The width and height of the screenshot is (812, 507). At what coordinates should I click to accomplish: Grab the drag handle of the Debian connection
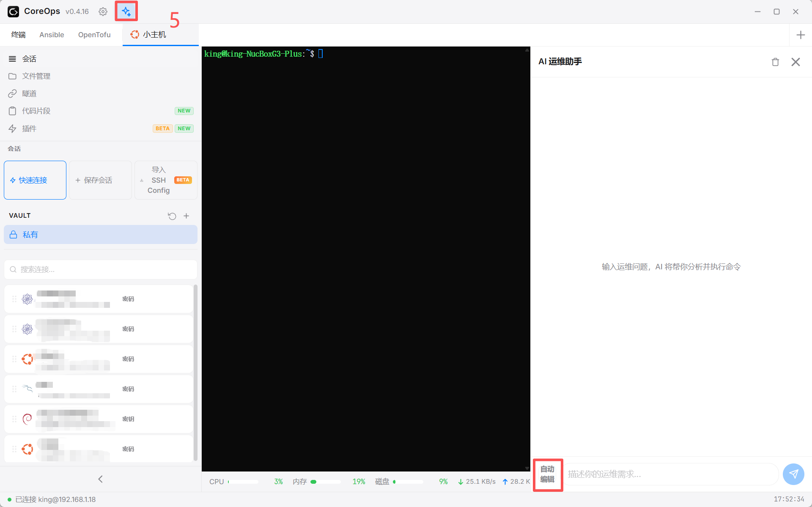point(14,419)
